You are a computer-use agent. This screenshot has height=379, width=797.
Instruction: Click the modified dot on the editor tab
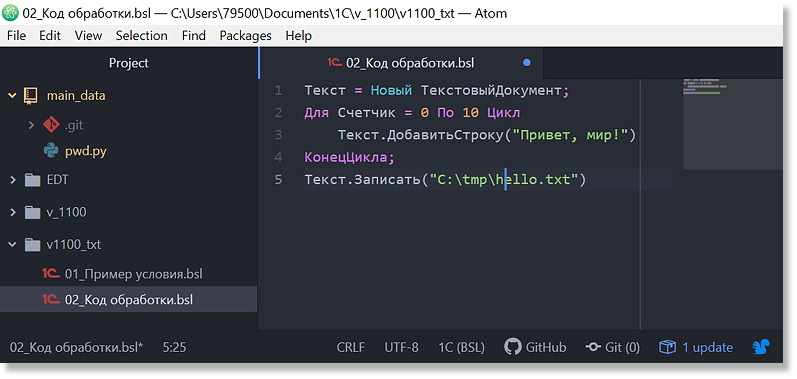[x=527, y=63]
